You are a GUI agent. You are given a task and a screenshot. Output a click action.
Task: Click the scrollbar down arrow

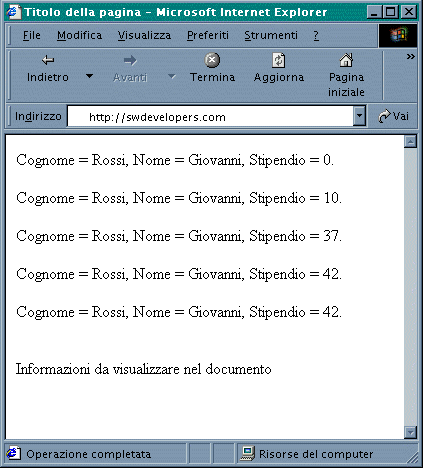410,432
